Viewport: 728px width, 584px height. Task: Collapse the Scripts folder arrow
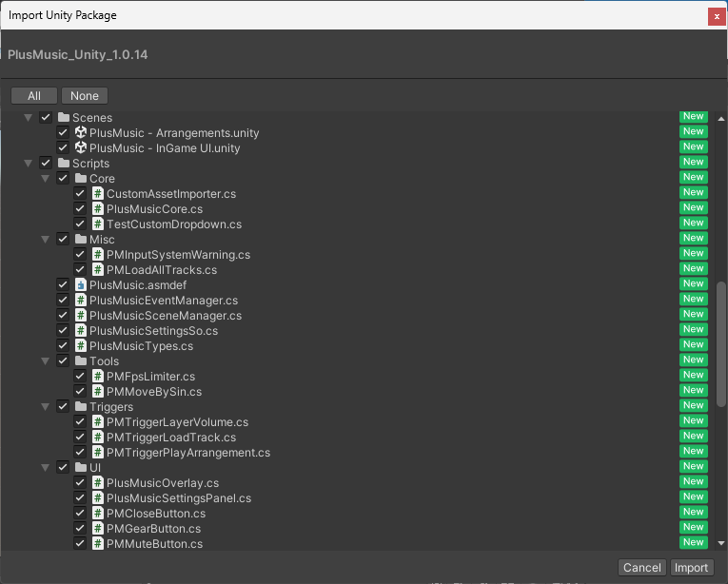click(28, 164)
